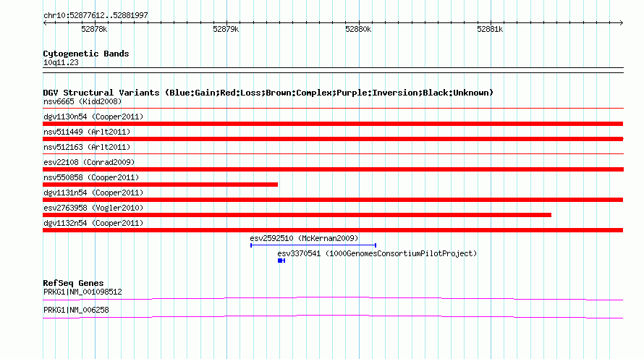Open variant nsv511449 (Arlt2011) label
The image size is (644, 359).
[87, 132]
